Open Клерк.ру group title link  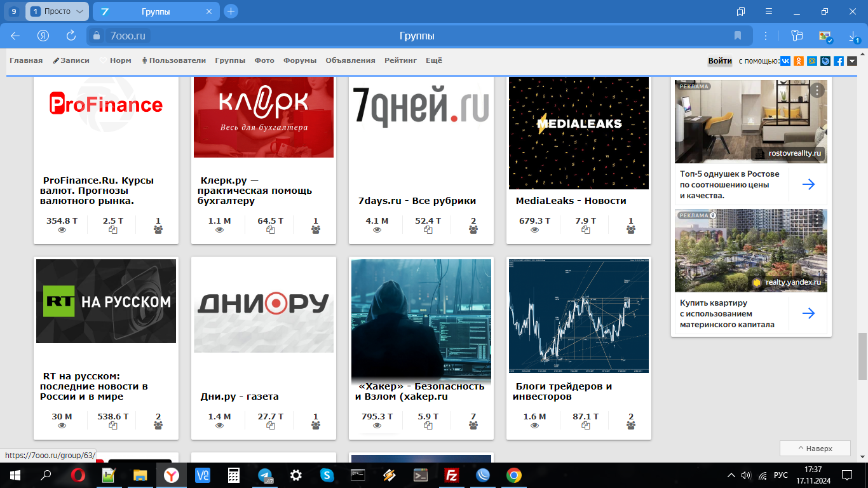(x=255, y=191)
